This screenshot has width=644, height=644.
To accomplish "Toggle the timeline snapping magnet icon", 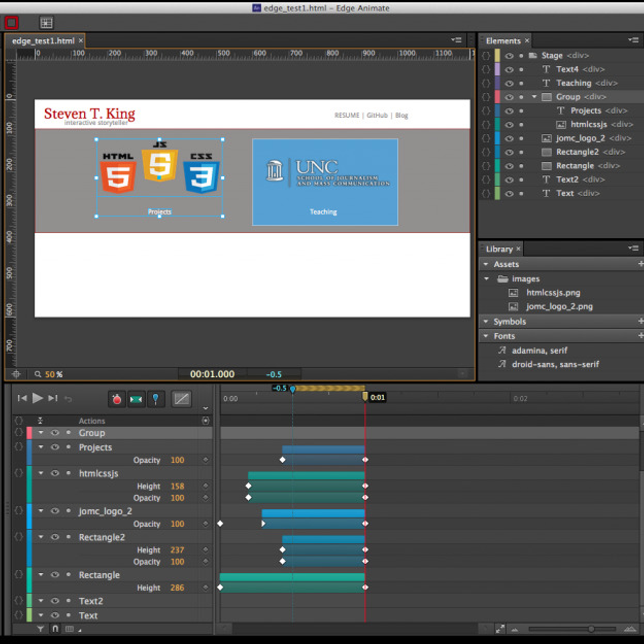I will [x=55, y=629].
